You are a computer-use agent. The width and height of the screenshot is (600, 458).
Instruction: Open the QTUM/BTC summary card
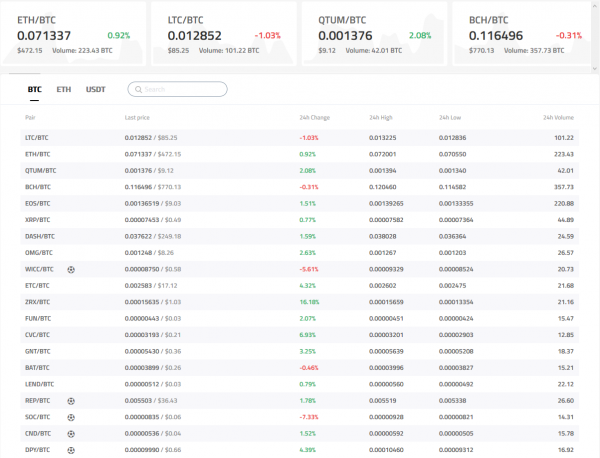[x=374, y=34]
